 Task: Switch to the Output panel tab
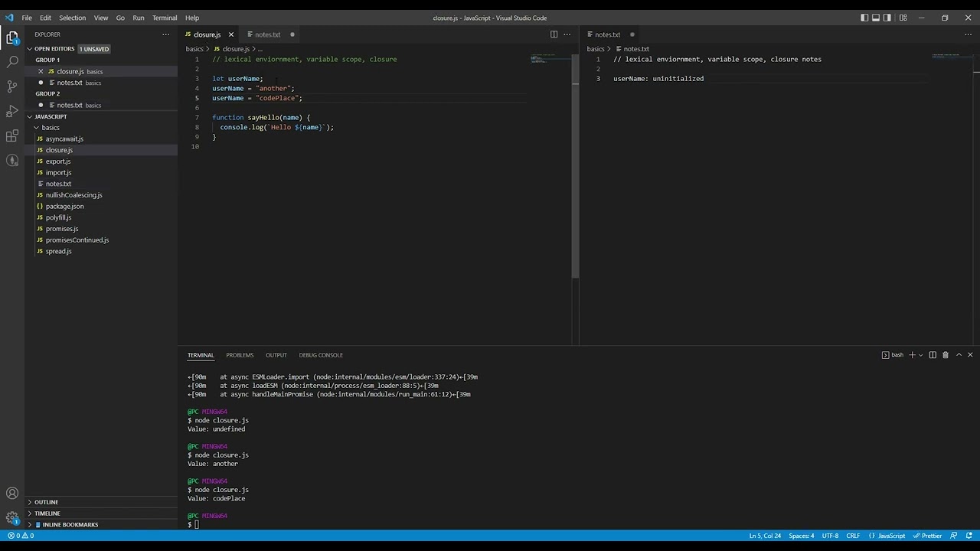pos(276,355)
